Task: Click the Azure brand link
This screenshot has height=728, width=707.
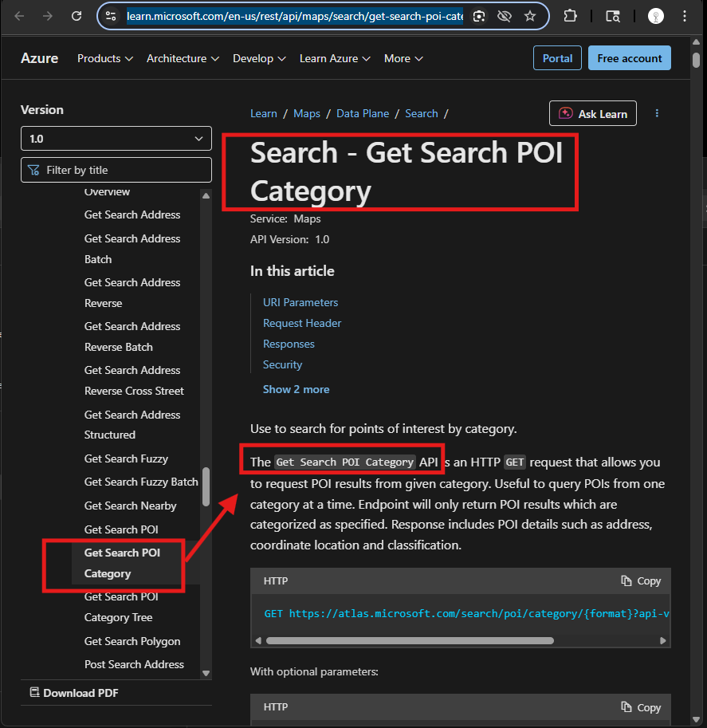Action: (x=40, y=58)
